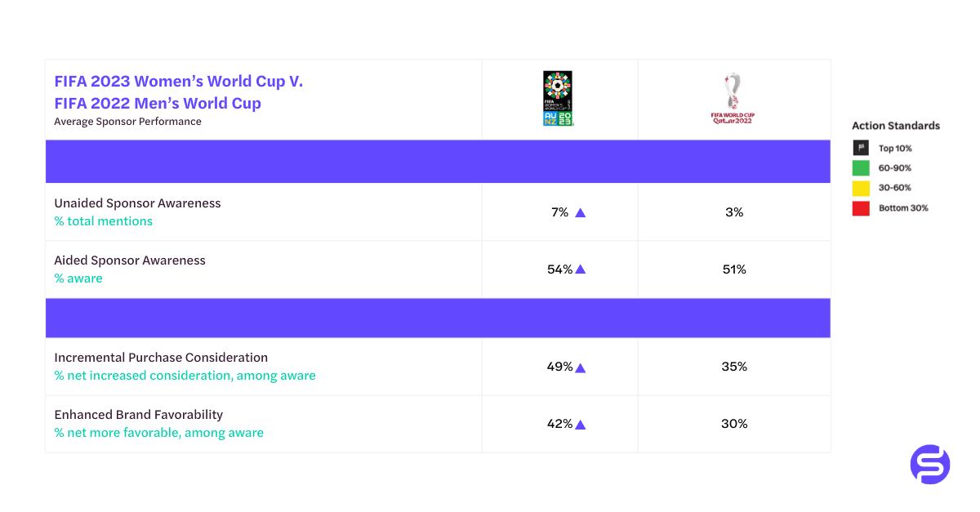
Task: Click the up triangle beside 54%
Action: click(581, 269)
